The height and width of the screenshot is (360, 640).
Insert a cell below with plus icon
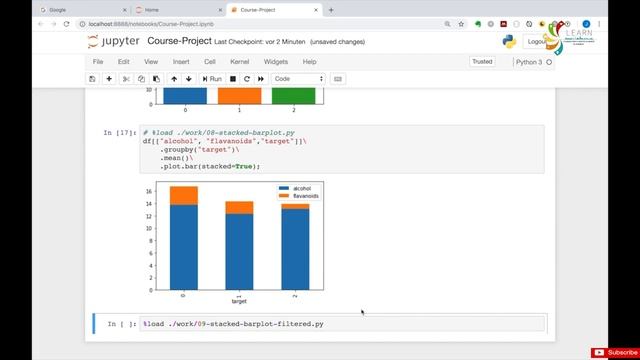click(109, 79)
